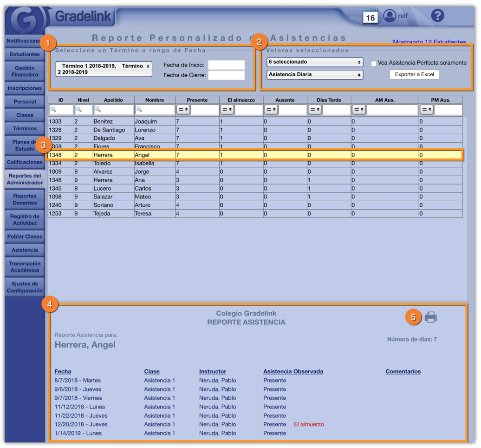Image resolution: width=481 pixels, height=448 pixels.
Task: Open the Presente column operator dropdown
Action: [183, 110]
